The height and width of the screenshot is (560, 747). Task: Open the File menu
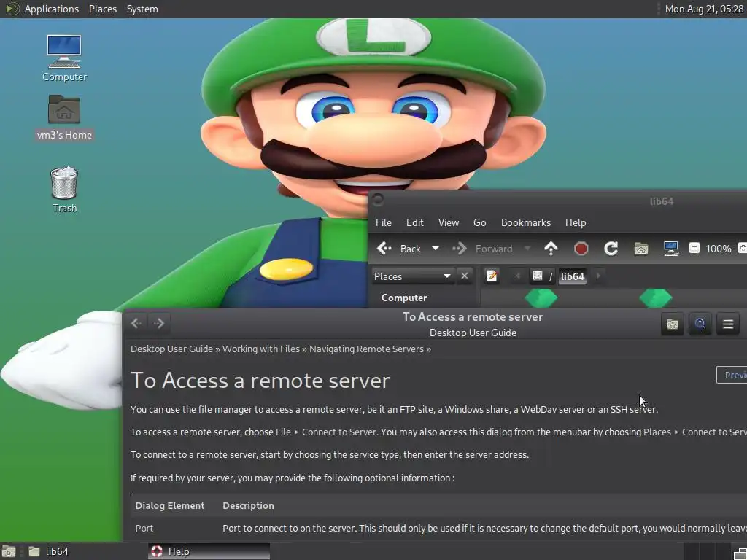click(384, 222)
